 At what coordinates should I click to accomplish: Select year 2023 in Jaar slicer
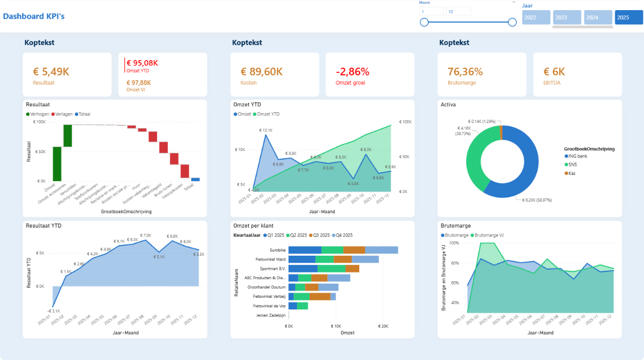tap(567, 18)
